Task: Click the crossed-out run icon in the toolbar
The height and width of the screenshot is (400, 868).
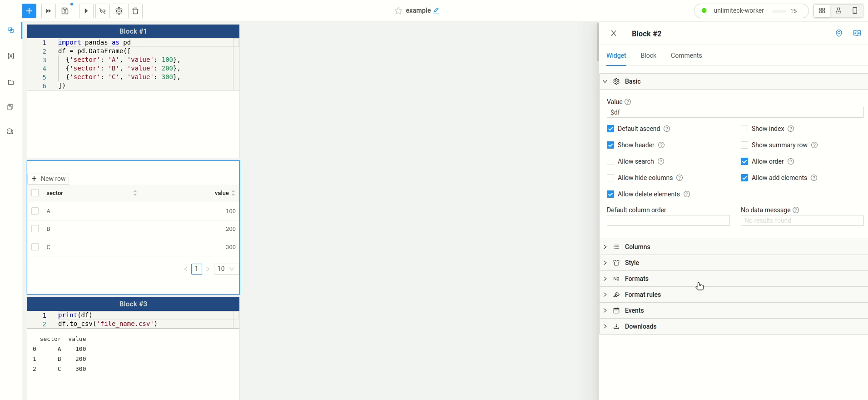Action: [103, 11]
